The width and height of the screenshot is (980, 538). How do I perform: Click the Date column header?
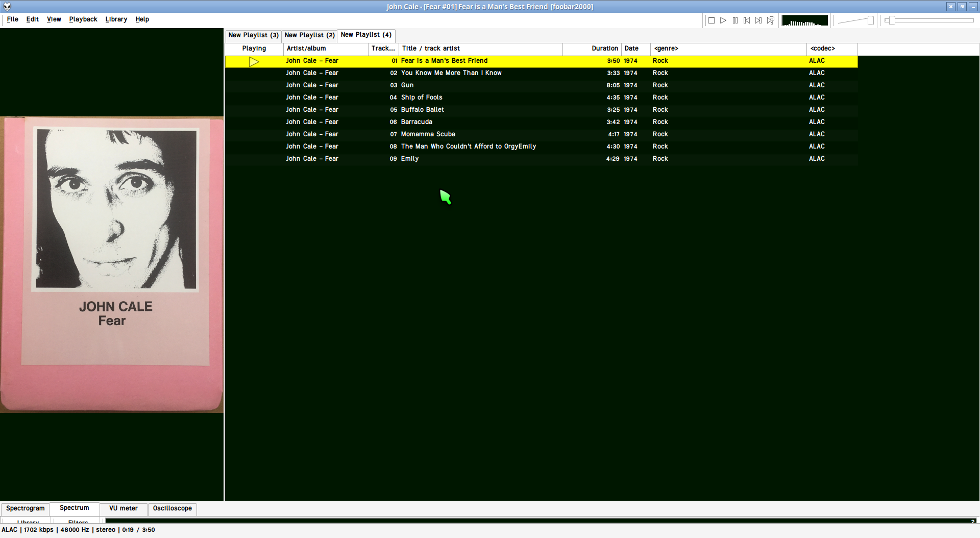pyautogui.click(x=636, y=48)
